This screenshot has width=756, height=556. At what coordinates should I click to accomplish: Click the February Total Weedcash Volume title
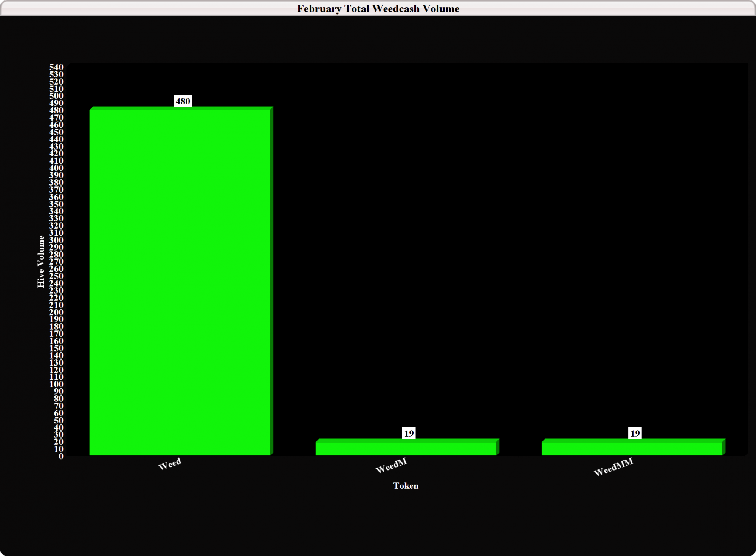378,9
